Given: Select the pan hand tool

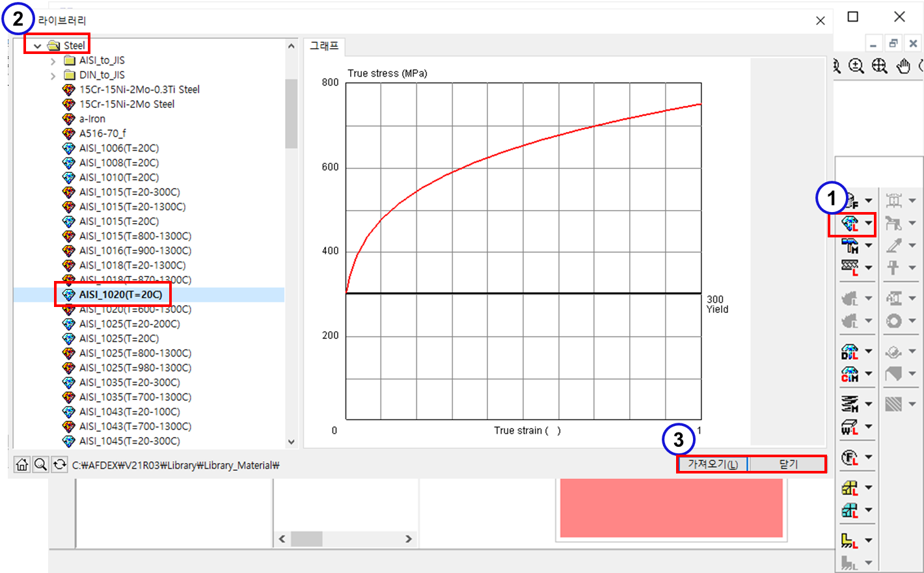Looking at the screenshot, I should pos(903,66).
